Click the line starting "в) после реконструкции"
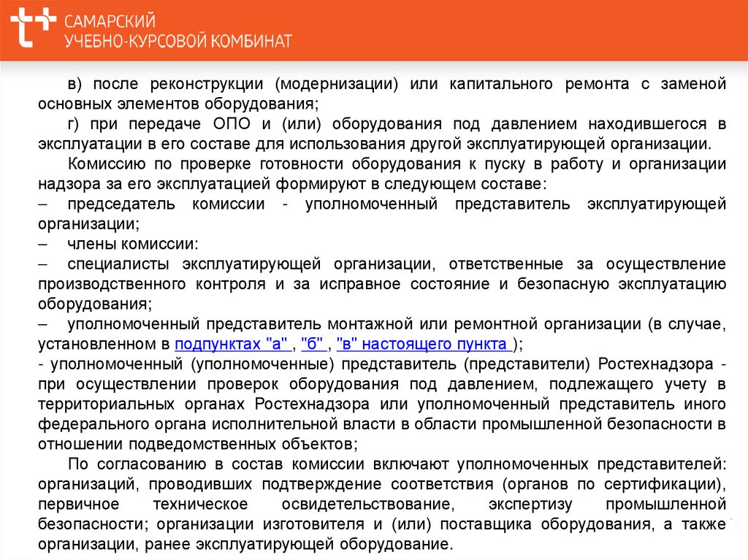The image size is (748, 560). [x=397, y=83]
